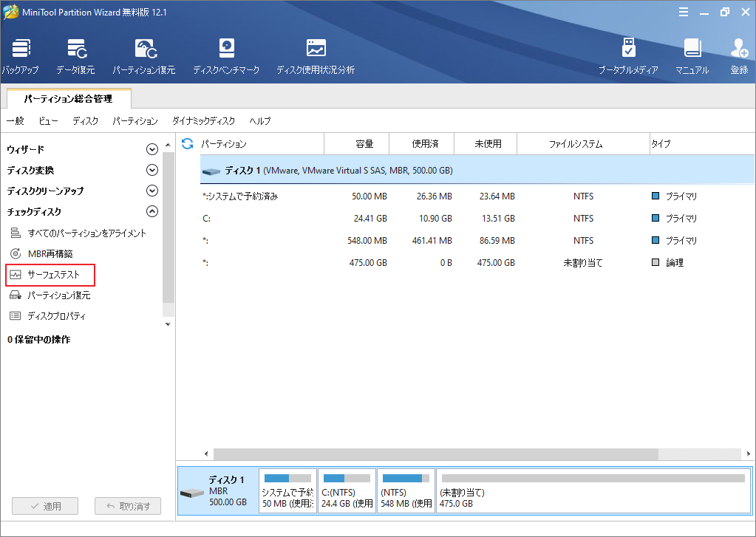The height and width of the screenshot is (537, 756).
Task: Click the システムで予約済み type color square
Action: coord(655,196)
